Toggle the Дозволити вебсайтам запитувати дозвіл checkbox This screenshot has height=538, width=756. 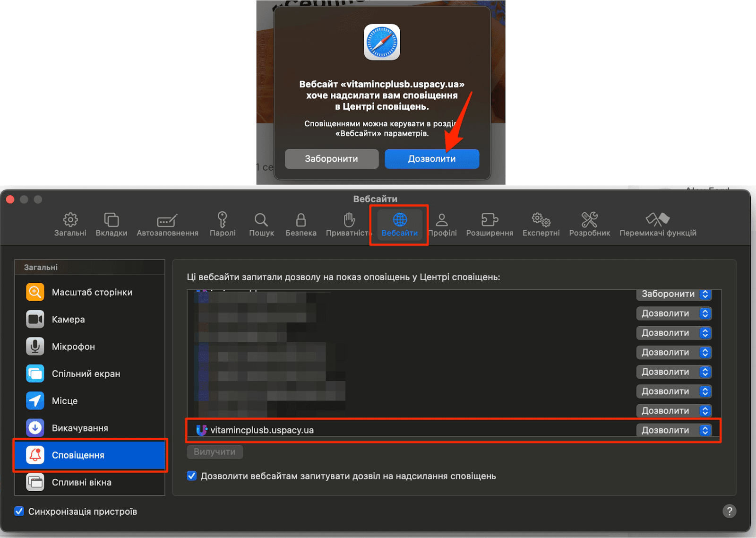pyautogui.click(x=191, y=476)
